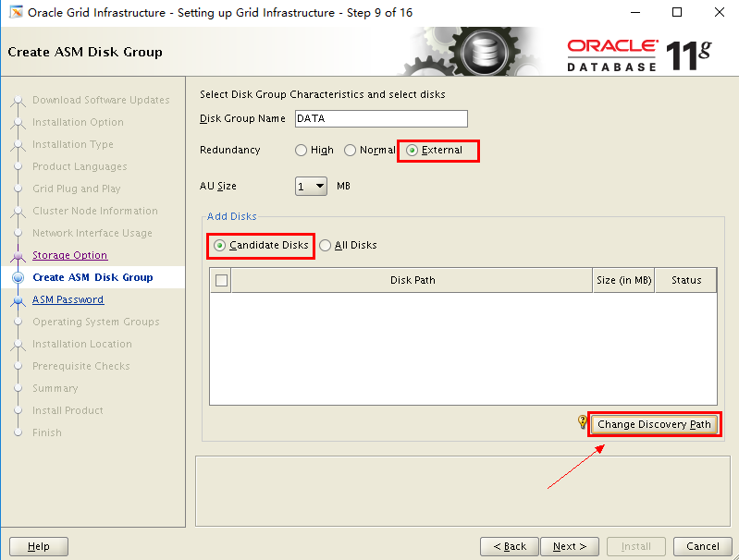Click the discovery path help hint bulb icon
739x560 pixels.
[x=583, y=421]
